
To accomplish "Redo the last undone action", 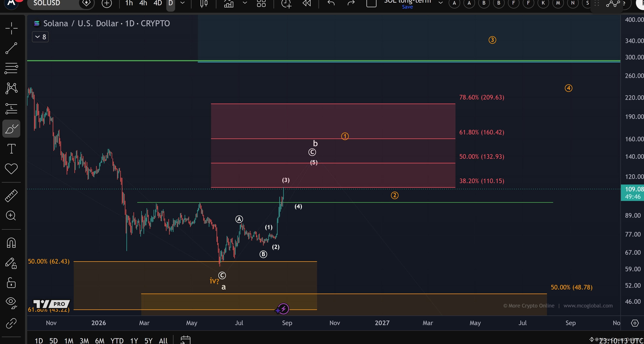I will tap(351, 3).
